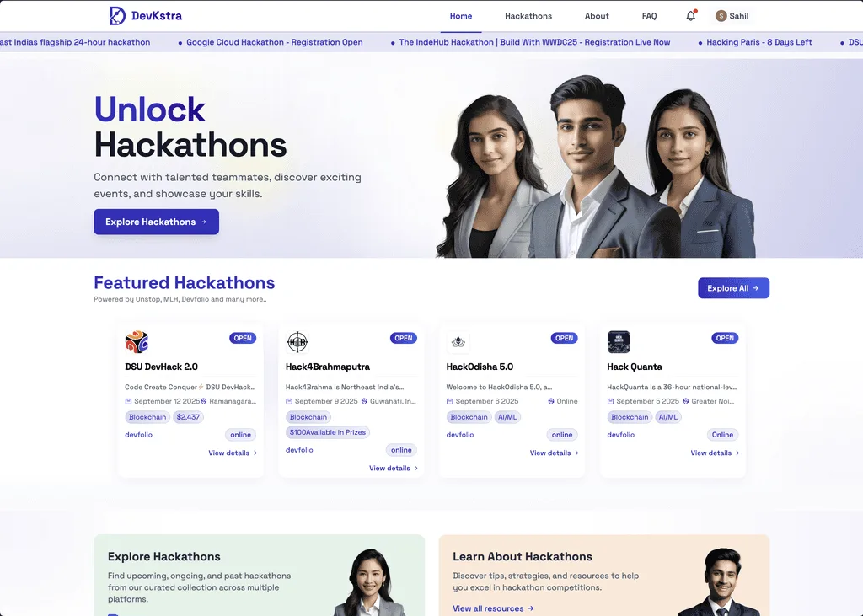Click the Hacking Paris ticker announcement
Viewport: 863px width, 616px height.
point(759,42)
